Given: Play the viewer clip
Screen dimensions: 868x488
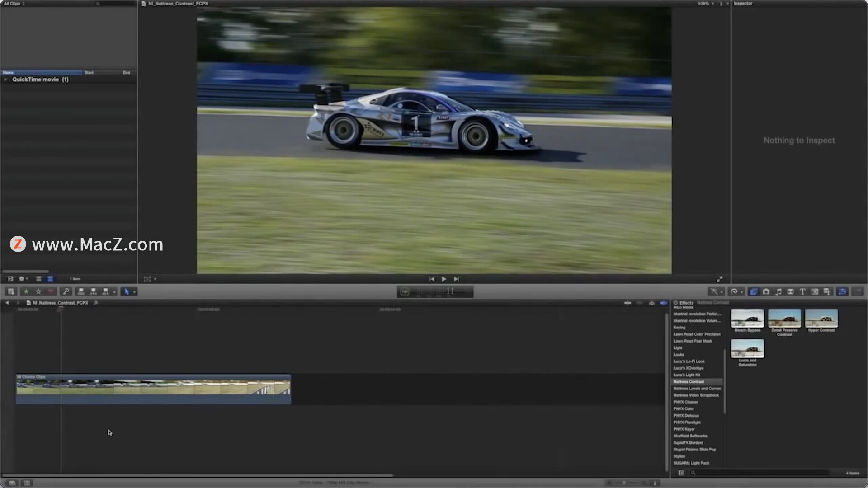Looking at the screenshot, I should (x=444, y=279).
